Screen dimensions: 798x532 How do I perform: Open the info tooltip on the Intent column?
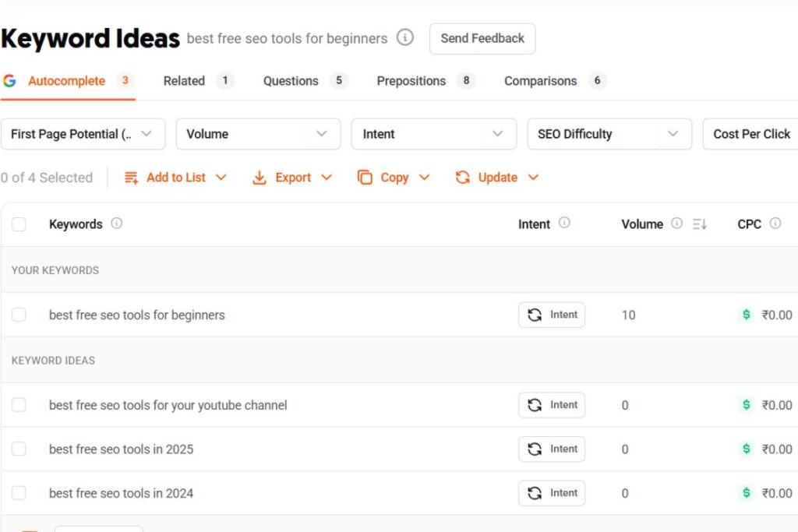click(564, 224)
